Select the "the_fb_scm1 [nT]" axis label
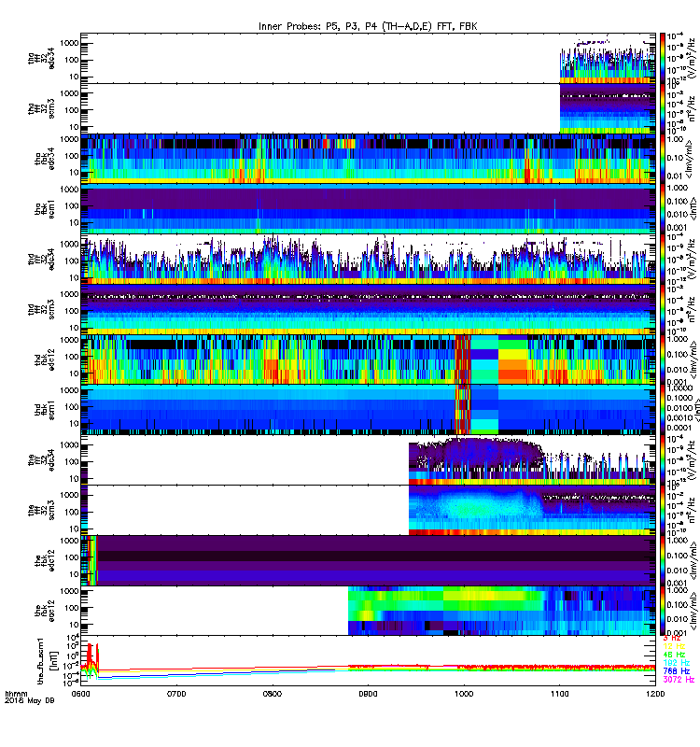The width and height of the screenshot is (700, 747). pos(47,661)
